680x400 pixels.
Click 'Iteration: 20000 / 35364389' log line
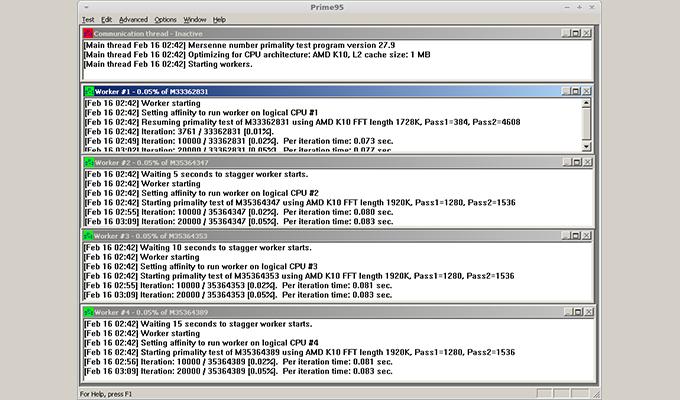pyautogui.click(x=238, y=371)
